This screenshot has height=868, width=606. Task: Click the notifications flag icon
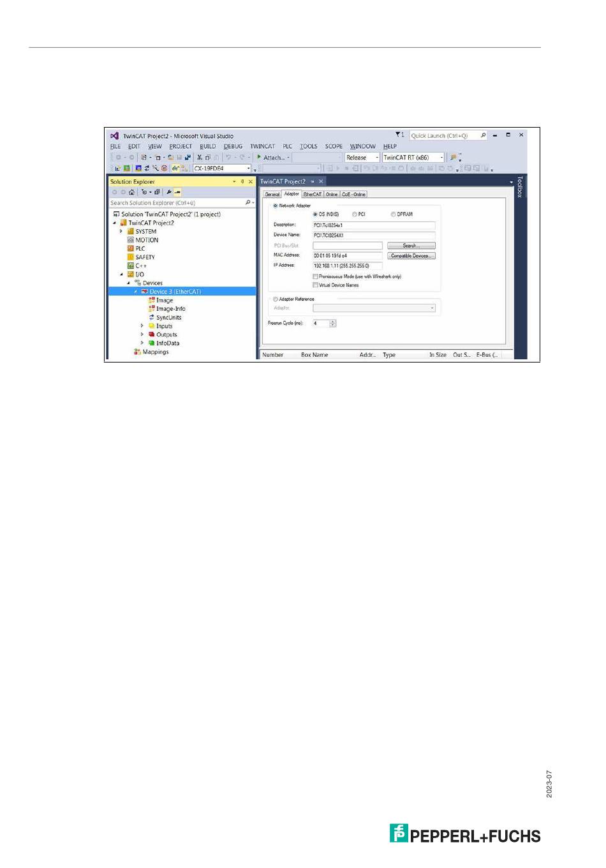(397, 135)
